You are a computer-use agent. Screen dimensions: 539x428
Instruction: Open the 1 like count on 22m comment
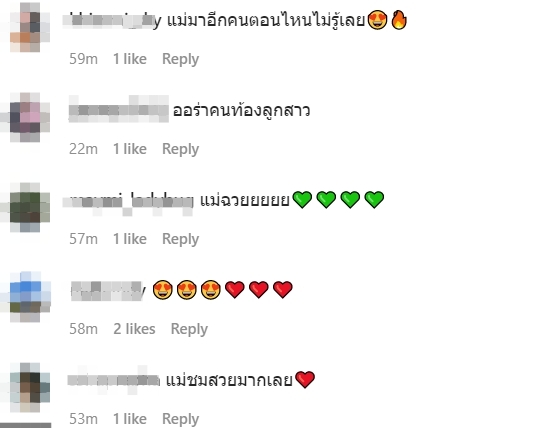[130, 149]
